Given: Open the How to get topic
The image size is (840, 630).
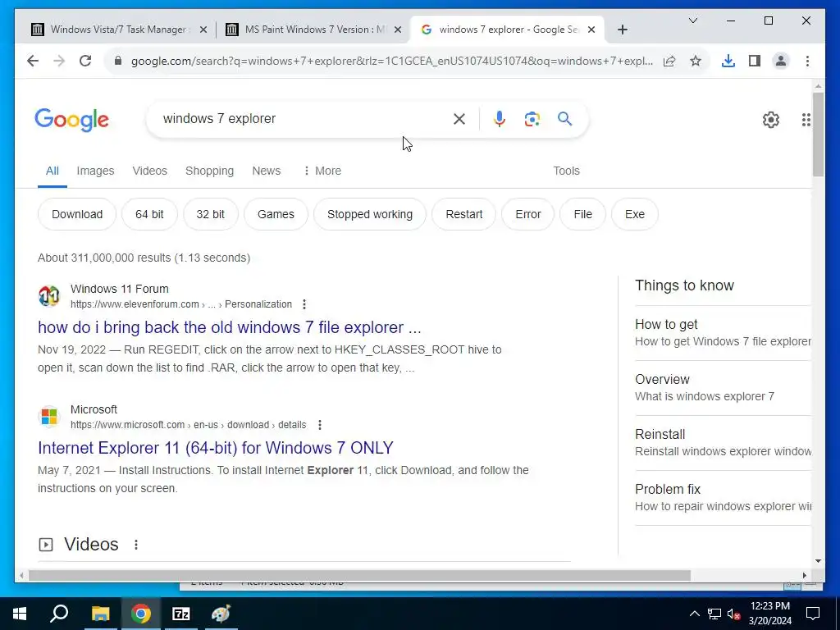Looking at the screenshot, I should pyautogui.click(x=723, y=333).
